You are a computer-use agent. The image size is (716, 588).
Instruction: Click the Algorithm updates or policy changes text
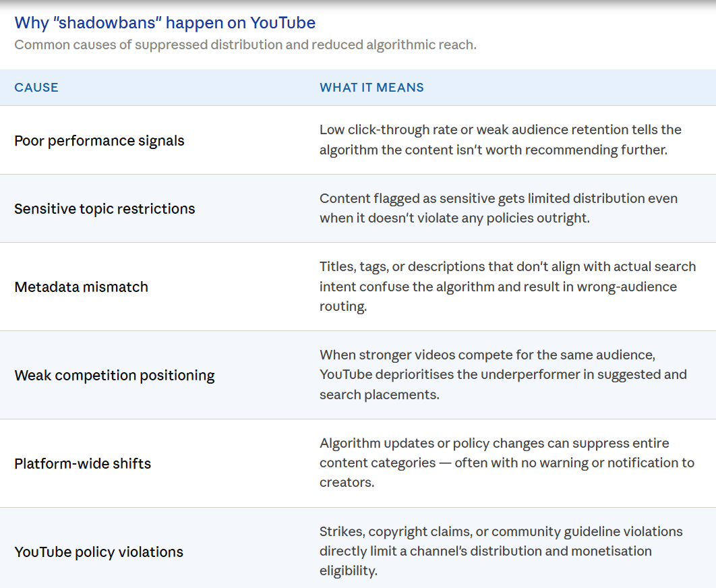click(x=507, y=463)
